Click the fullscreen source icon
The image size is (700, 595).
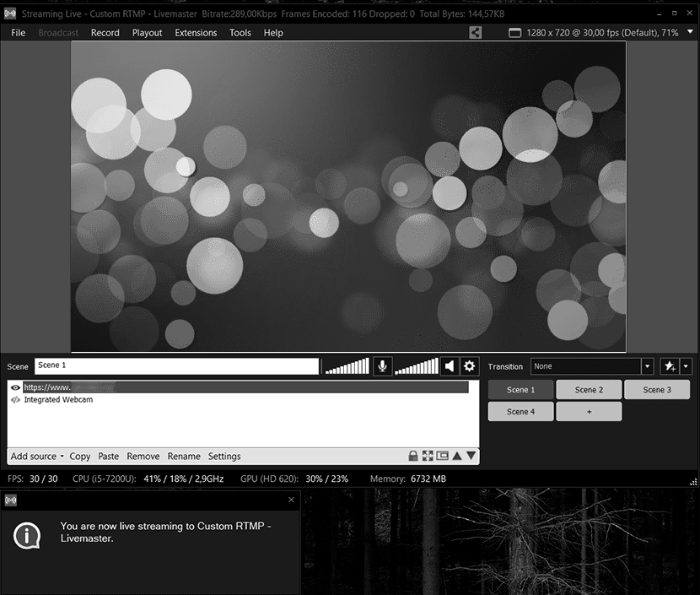(426, 456)
